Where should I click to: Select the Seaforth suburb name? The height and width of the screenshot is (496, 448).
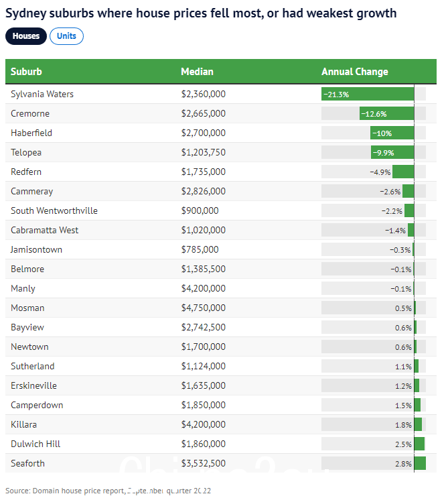[x=27, y=463]
